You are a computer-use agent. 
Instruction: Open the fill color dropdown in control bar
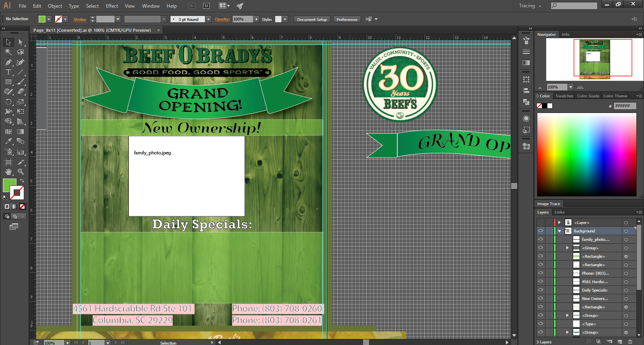tap(49, 19)
